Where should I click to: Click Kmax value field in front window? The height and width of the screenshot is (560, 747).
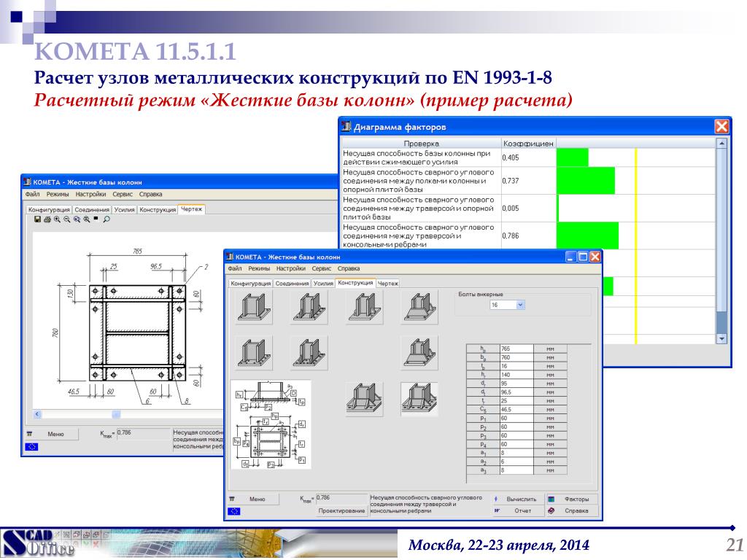341,498
